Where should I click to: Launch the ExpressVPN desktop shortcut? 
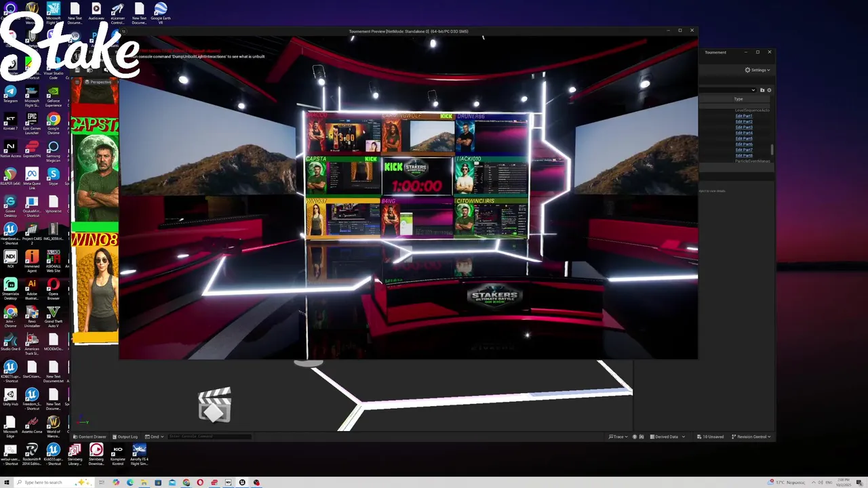pos(32,150)
